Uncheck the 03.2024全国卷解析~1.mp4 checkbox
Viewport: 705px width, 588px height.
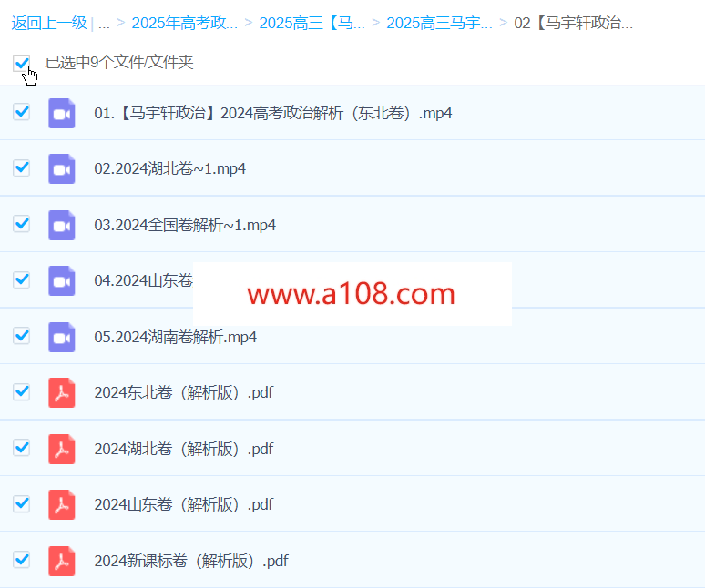coord(22,224)
